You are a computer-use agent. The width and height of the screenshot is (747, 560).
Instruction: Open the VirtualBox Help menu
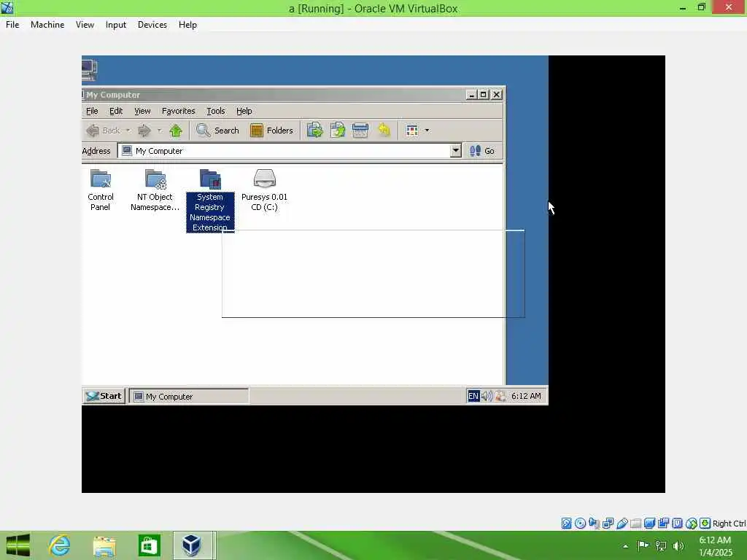click(x=187, y=25)
